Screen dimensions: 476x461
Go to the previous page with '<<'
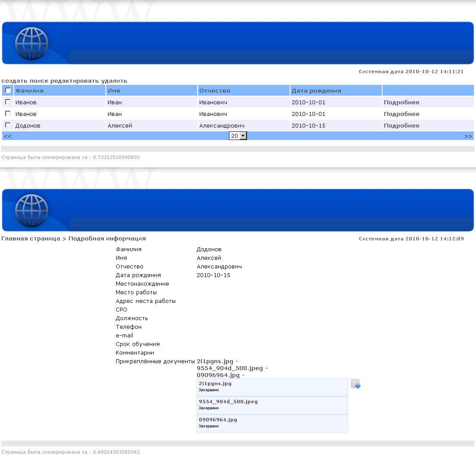[x=7, y=136]
